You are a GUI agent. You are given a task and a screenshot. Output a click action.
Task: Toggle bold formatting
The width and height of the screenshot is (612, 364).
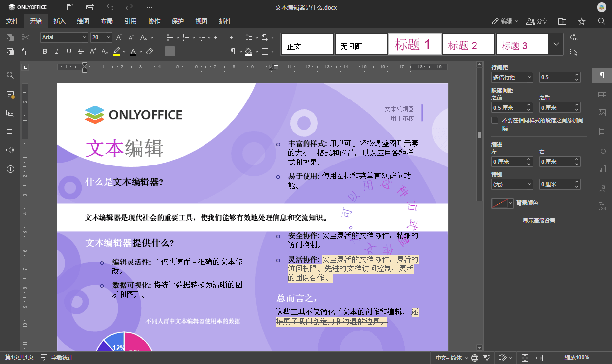click(45, 51)
